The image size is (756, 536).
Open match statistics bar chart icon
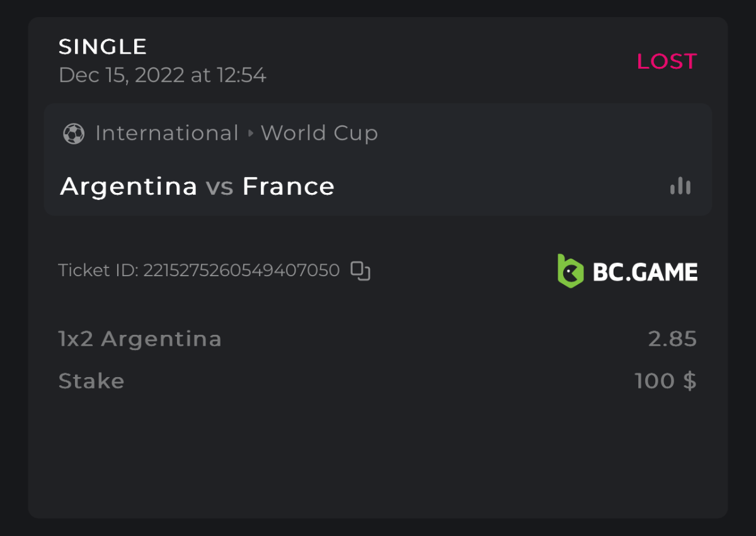(x=680, y=186)
